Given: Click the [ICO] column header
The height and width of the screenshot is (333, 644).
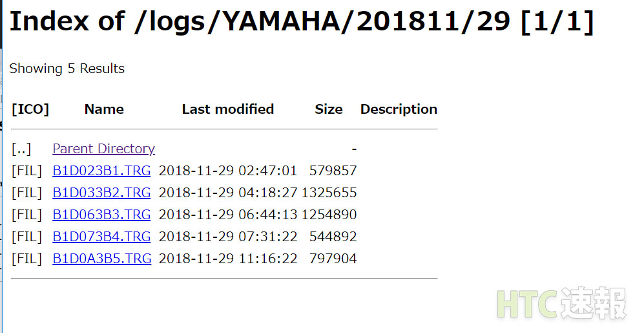Looking at the screenshot, I should point(30,109).
